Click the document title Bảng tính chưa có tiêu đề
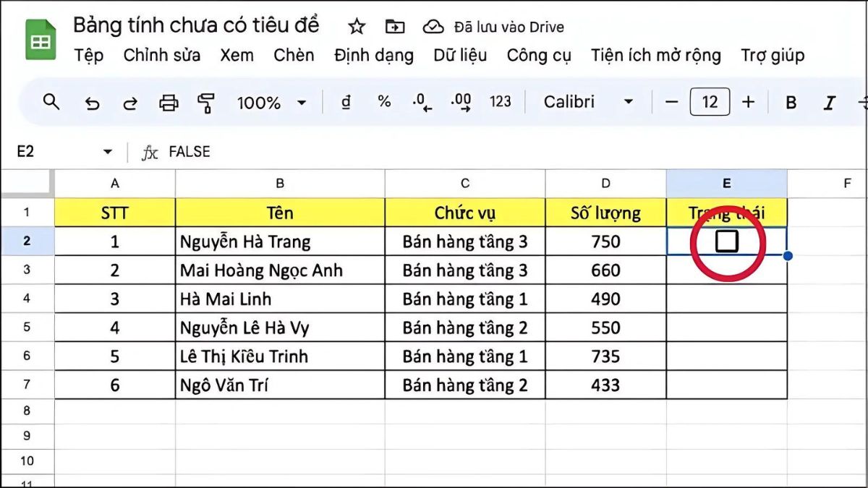 coord(196,25)
